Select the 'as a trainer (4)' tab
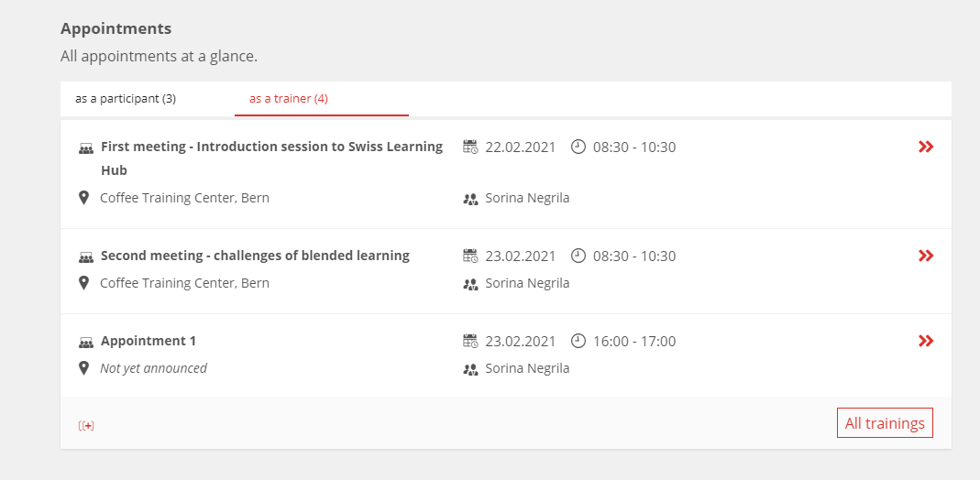Viewport: 980px width, 480px height. click(x=289, y=99)
